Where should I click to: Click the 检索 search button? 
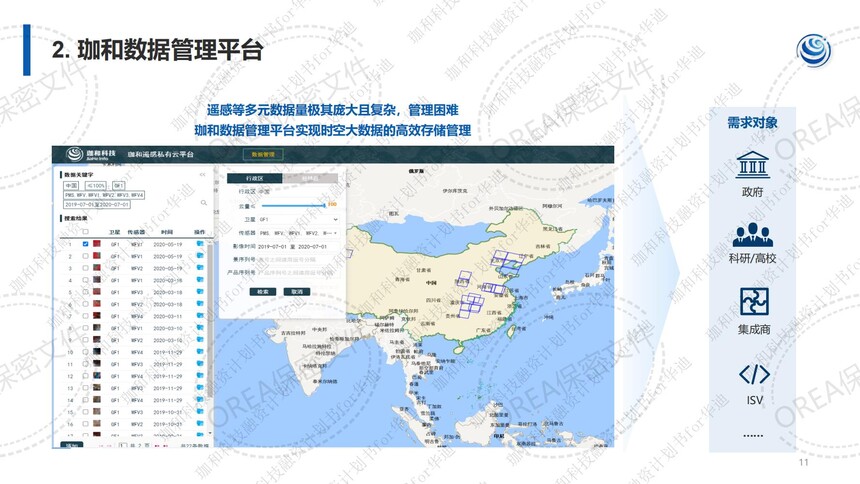[263, 292]
